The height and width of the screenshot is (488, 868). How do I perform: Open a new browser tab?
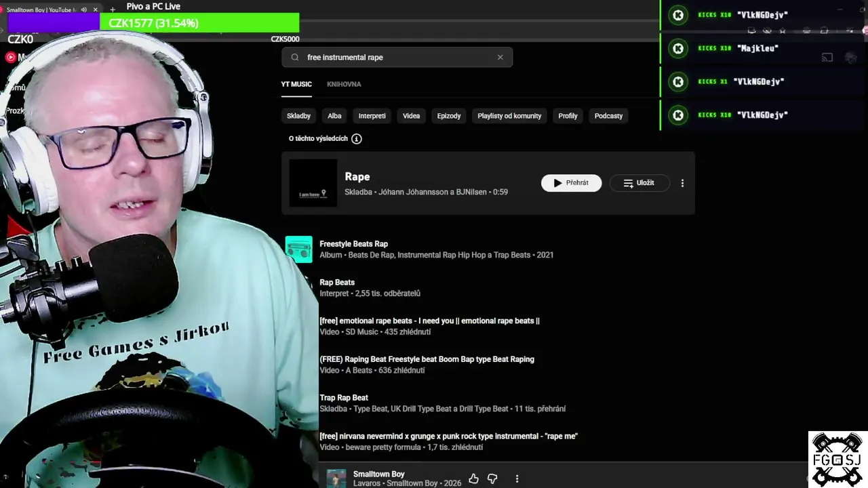[x=113, y=10]
